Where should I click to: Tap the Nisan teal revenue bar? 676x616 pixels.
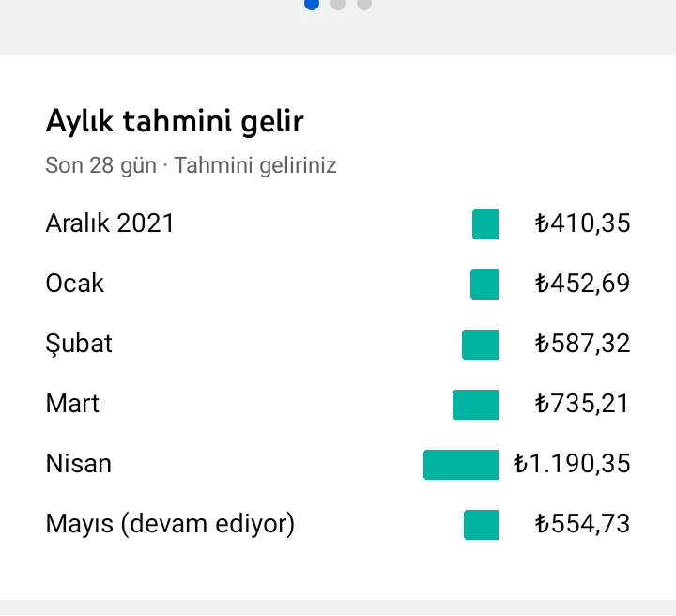click(461, 465)
